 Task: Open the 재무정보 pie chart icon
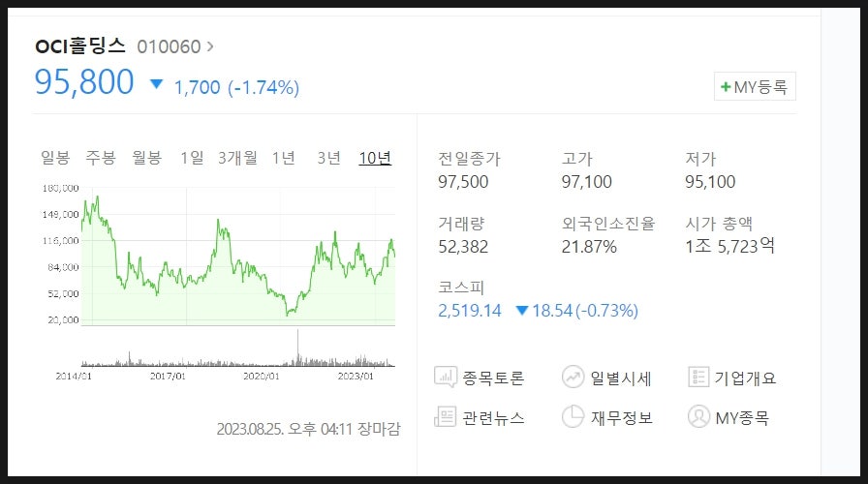coord(573,416)
